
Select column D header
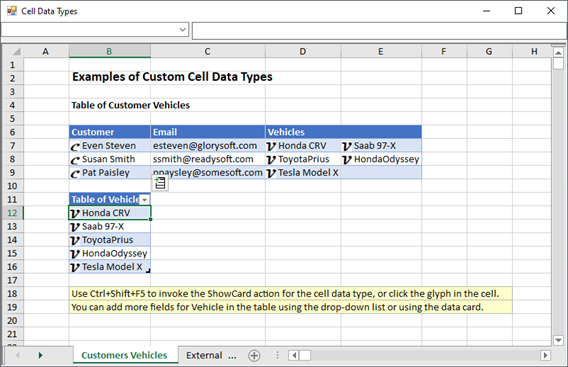(x=303, y=51)
